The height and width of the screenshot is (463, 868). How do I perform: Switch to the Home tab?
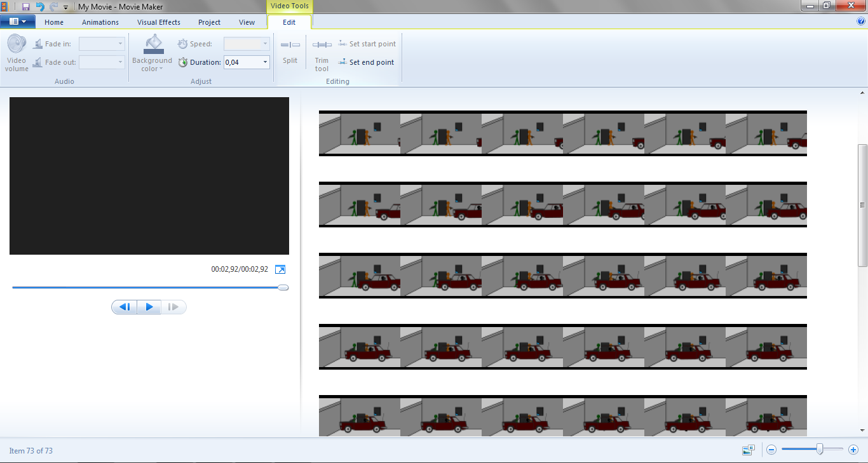pos(54,22)
